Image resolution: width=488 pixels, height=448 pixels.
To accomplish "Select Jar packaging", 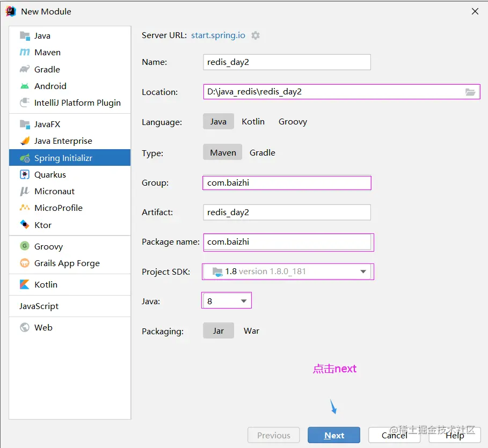I will tap(218, 331).
